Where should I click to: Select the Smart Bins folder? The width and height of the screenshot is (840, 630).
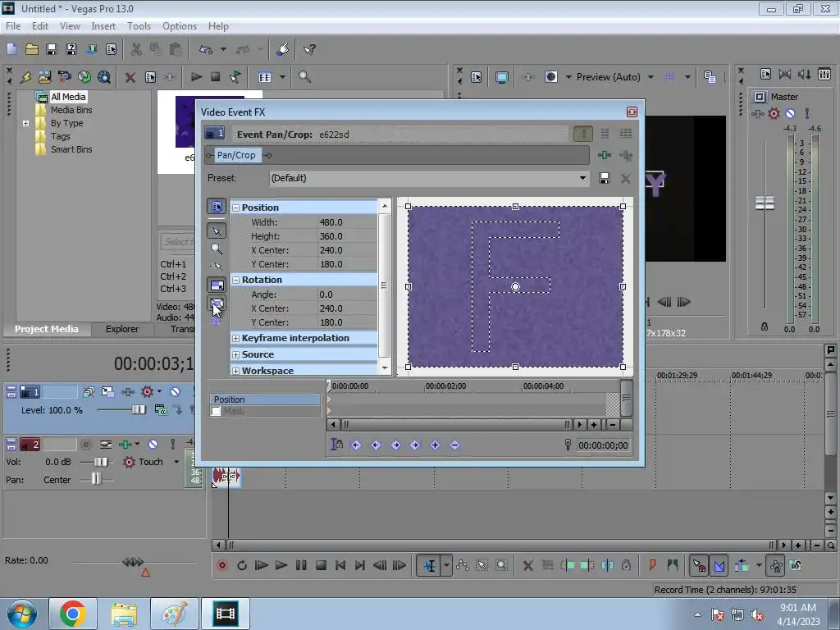coord(71,149)
